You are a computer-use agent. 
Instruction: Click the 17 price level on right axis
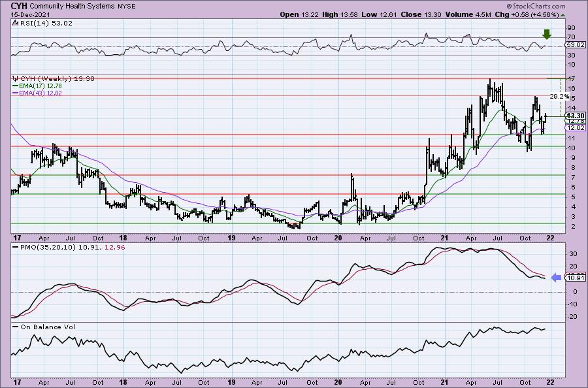[x=571, y=79]
